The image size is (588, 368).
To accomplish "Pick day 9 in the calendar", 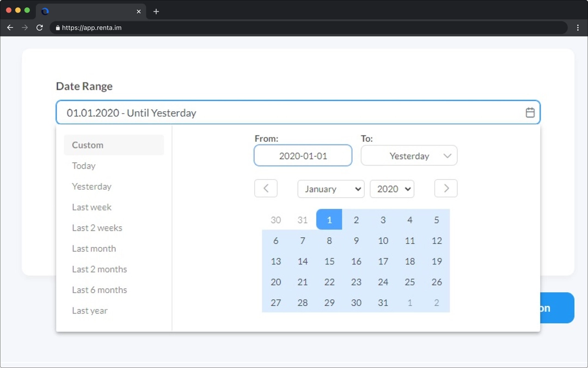I will (x=356, y=240).
